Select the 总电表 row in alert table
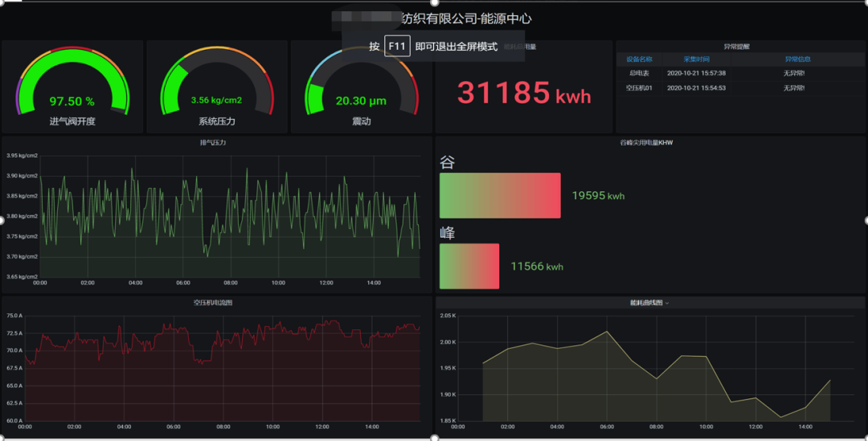 (x=639, y=73)
